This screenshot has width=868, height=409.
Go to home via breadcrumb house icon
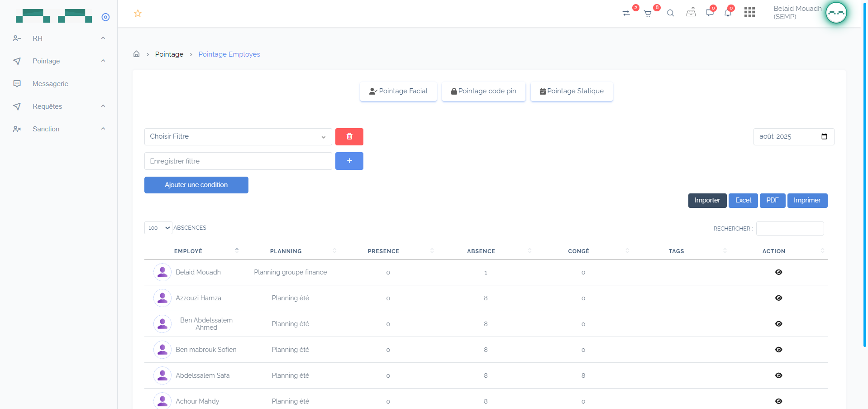(136, 54)
